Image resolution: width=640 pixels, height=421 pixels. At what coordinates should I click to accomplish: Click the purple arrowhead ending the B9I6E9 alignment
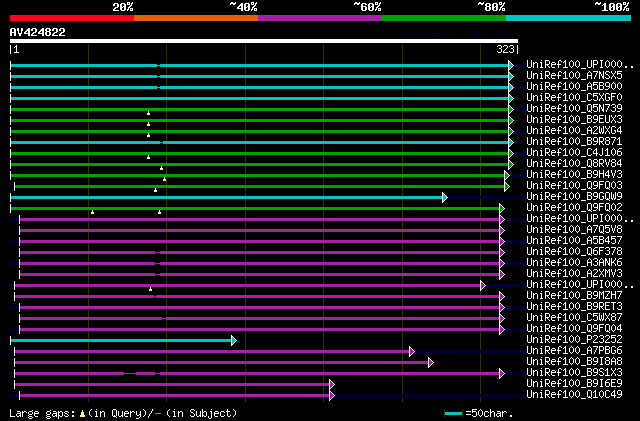[332, 384]
